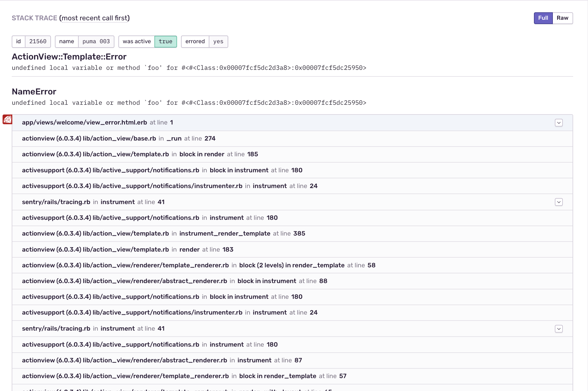Select the id value 21560 badge

tap(31, 42)
